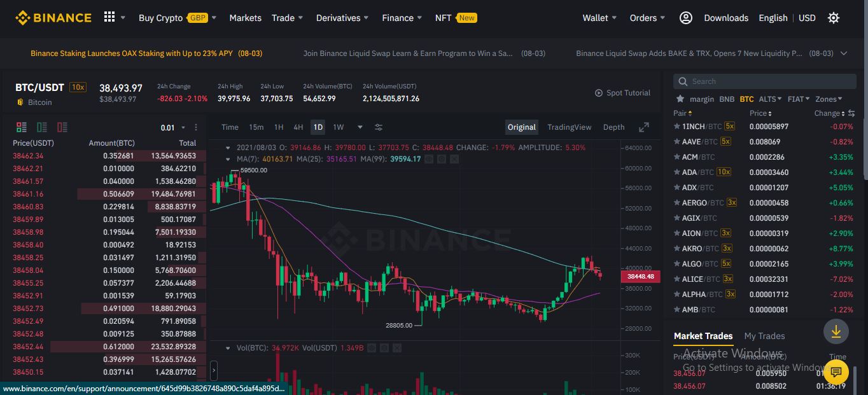Collapse the OHLC info line arrow
The height and width of the screenshot is (395, 868).
click(x=228, y=148)
